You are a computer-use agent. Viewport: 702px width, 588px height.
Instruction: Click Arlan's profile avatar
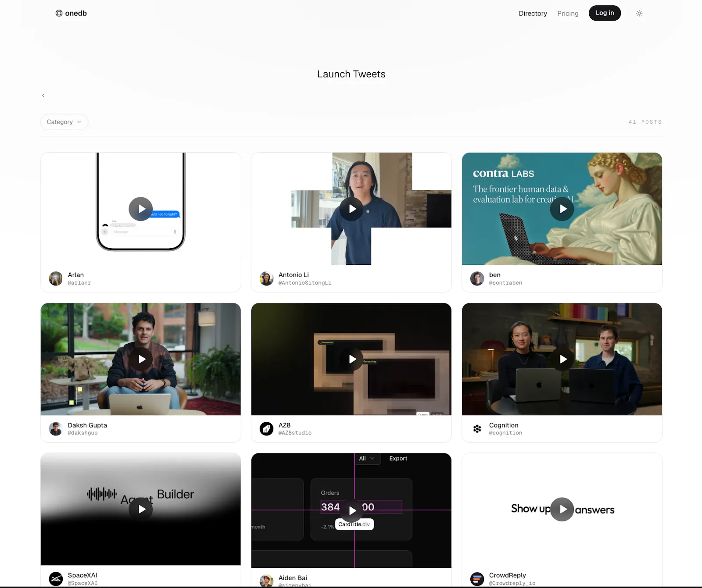56,278
